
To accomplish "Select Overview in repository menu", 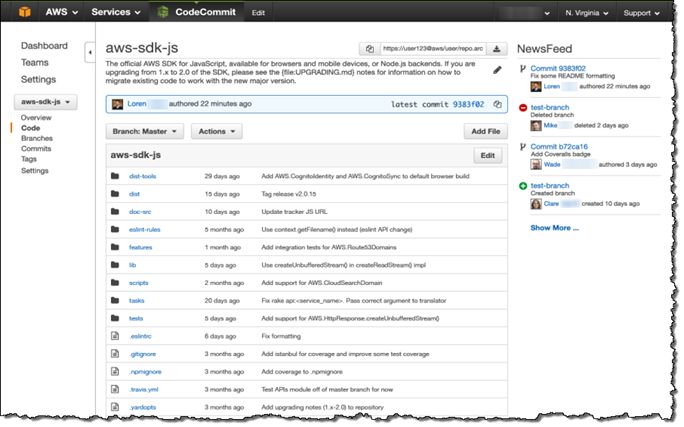I will pyautogui.click(x=36, y=118).
